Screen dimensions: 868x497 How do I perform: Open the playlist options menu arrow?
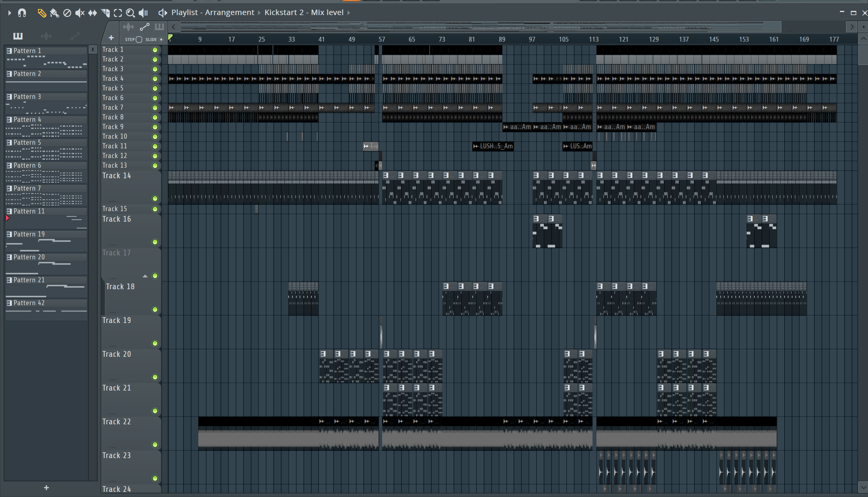[10, 13]
